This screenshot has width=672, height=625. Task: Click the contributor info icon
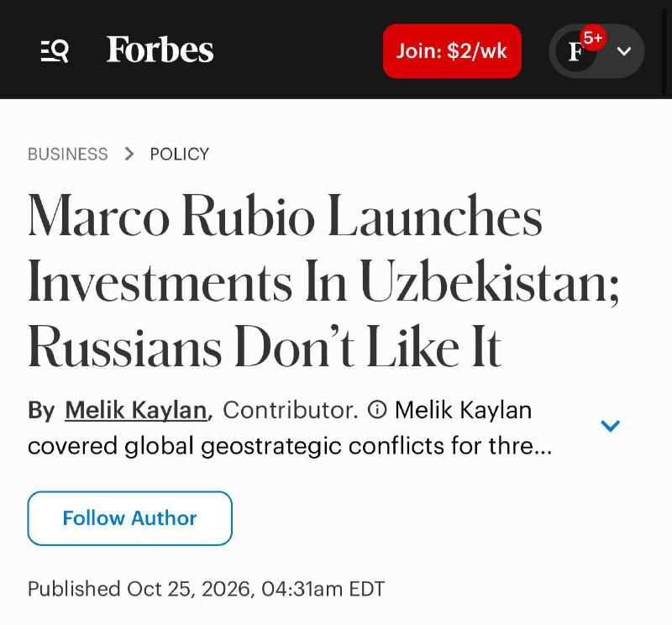[377, 410]
